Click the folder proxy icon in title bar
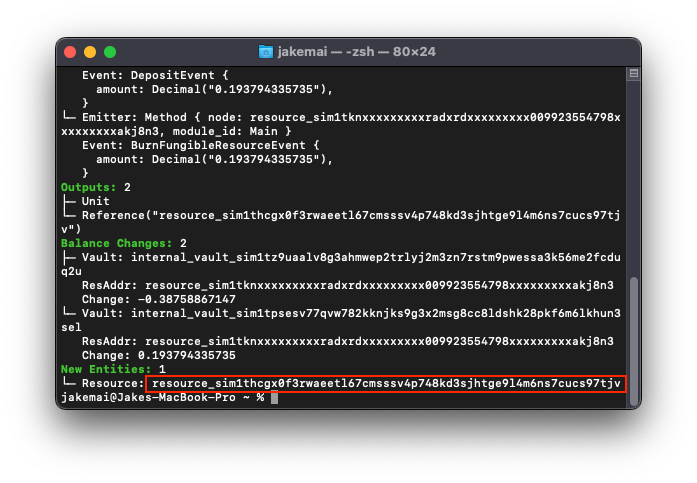 click(x=266, y=51)
